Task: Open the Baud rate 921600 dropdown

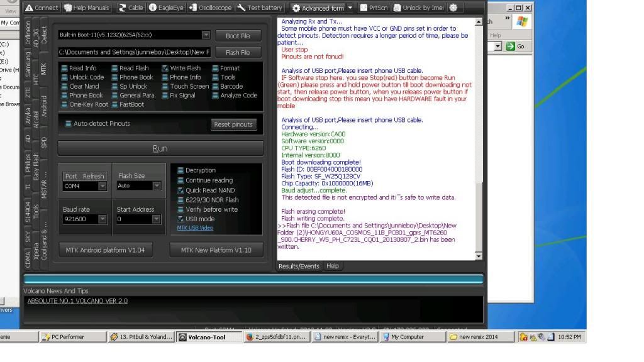Action: 102,219
